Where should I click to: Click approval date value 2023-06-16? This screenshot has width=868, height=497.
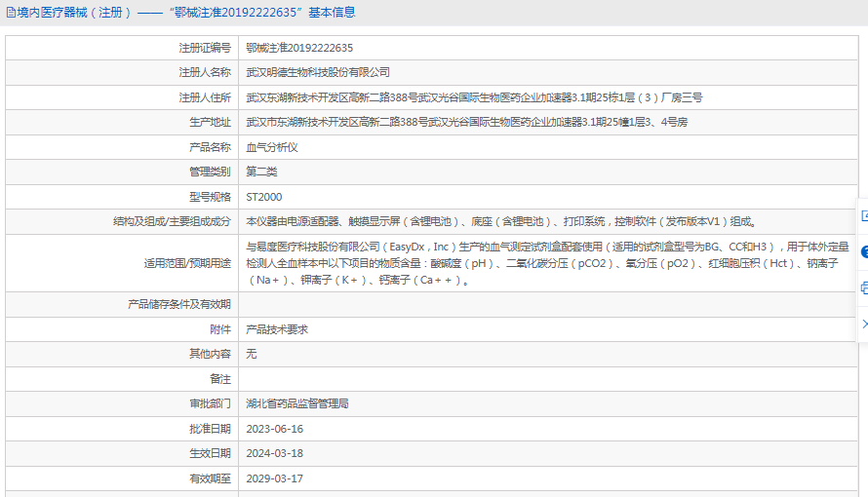click(x=274, y=429)
